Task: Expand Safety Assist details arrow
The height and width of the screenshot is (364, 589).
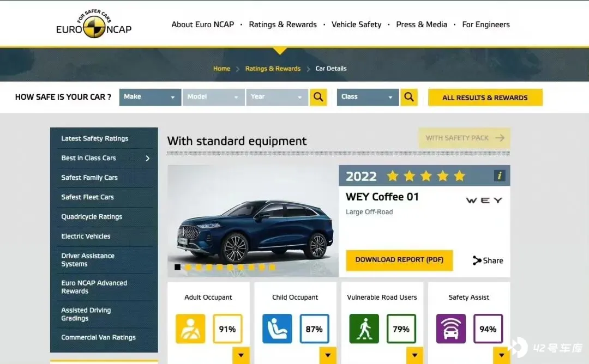Action: tap(502, 355)
